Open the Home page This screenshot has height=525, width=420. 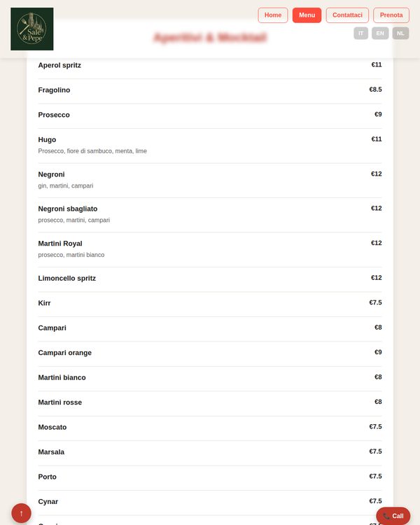coord(272,15)
